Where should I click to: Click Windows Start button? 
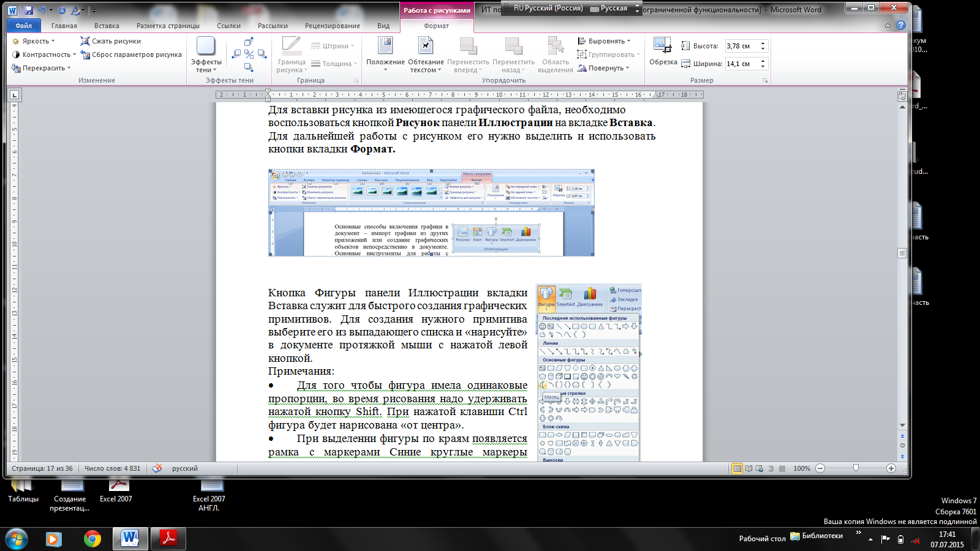[x=17, y=539]
